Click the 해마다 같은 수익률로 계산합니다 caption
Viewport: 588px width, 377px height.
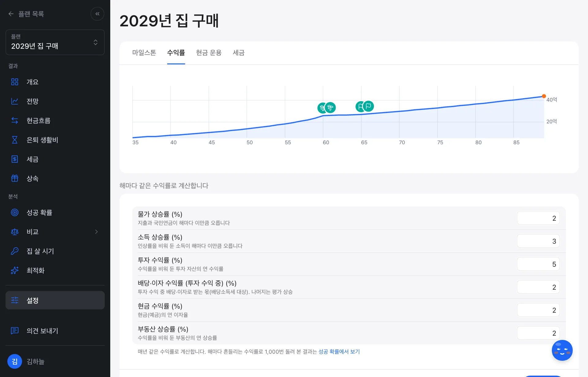[164, 186]
